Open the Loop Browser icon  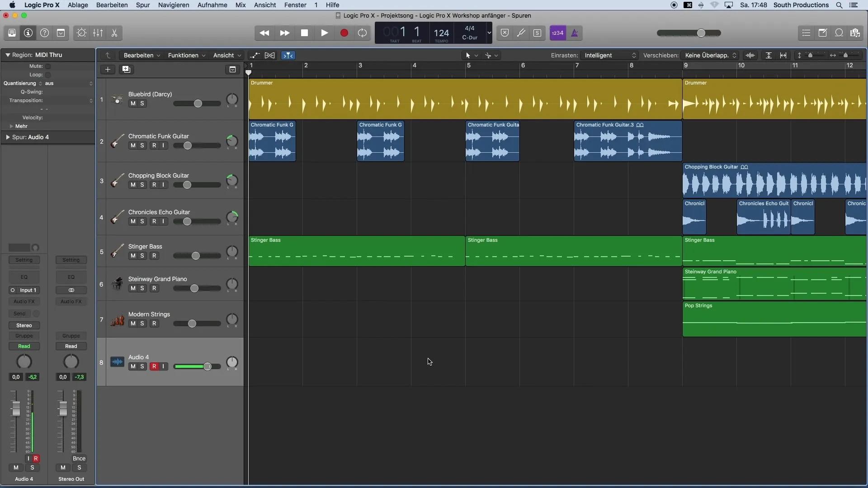click(839, 33)
